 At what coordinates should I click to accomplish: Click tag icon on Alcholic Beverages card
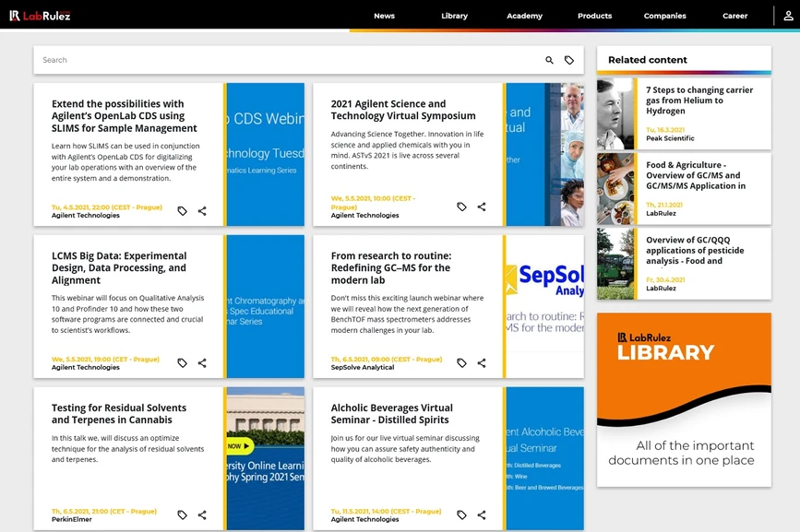point(461,514)
